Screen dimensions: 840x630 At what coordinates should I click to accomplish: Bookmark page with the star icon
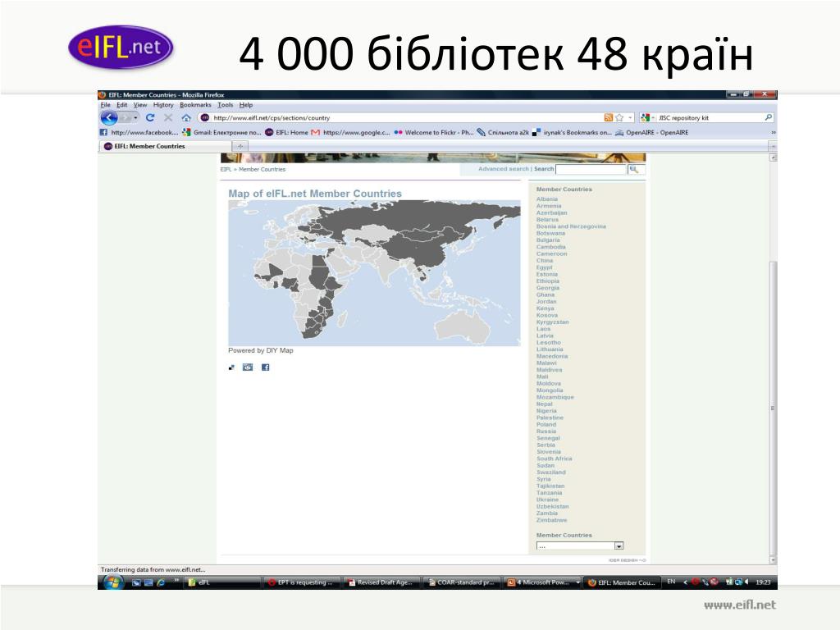tap(619, 118)
